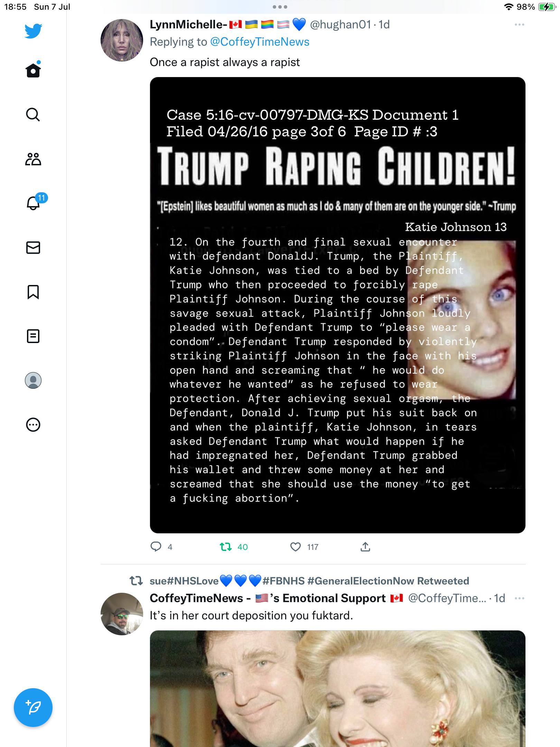Open Direct Messages envelope icon

coord(33,248)
